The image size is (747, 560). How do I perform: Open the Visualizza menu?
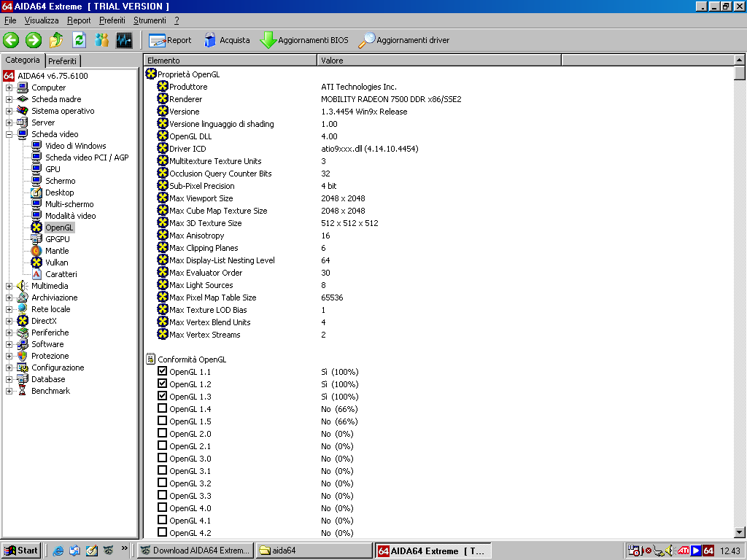42,20
